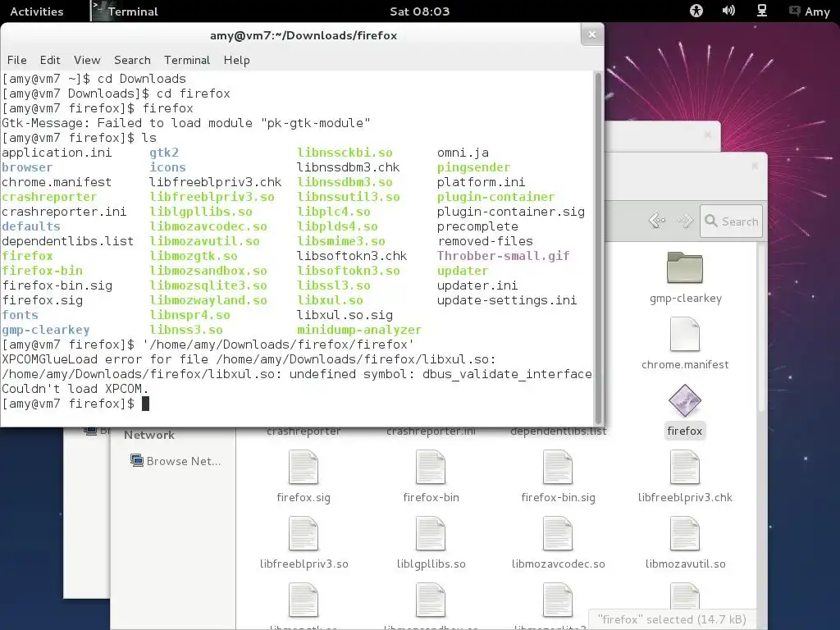
Task: Click the Activities button in top bar
Action: [36, 11]
